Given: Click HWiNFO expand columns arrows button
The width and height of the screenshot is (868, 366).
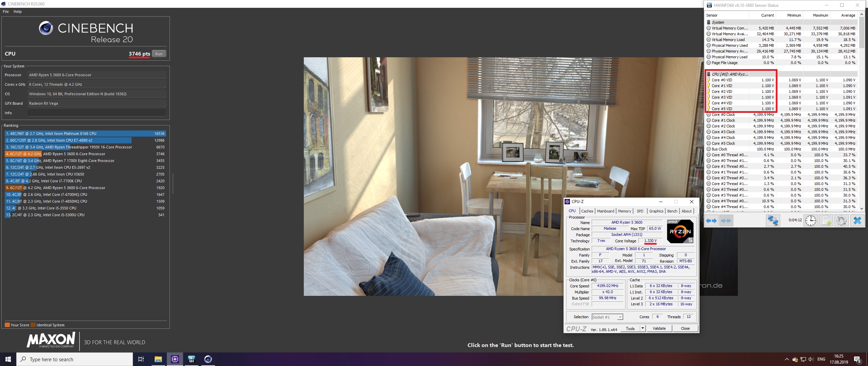Looking at the screenshot, I should (711, 221).
